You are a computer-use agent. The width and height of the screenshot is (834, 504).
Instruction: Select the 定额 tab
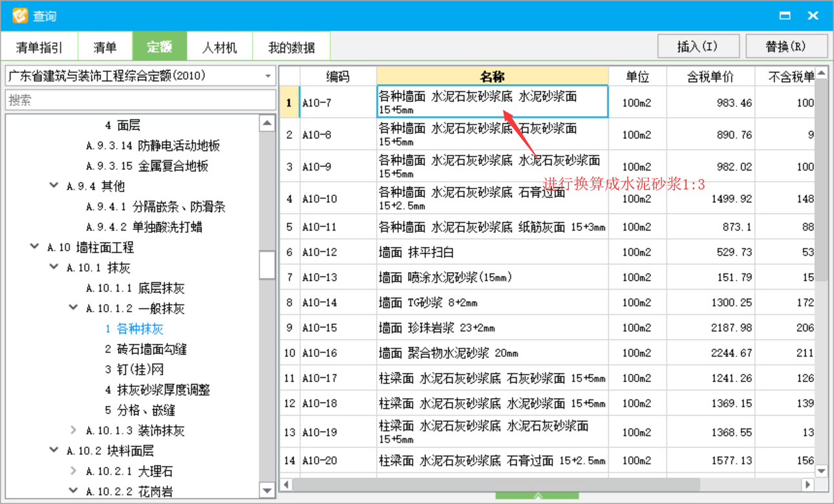click(x=160, y=47)
